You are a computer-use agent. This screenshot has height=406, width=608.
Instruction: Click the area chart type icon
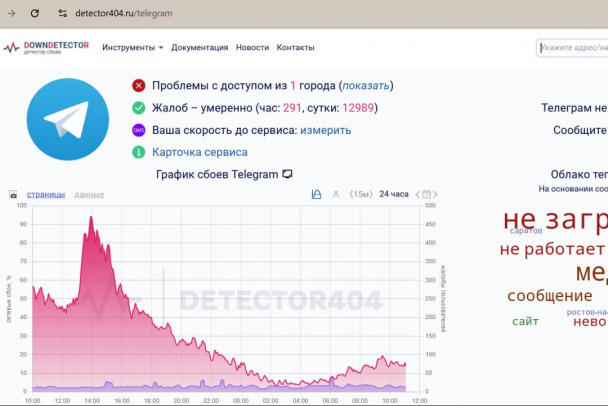pyautogui.click(x=316, y=194)
